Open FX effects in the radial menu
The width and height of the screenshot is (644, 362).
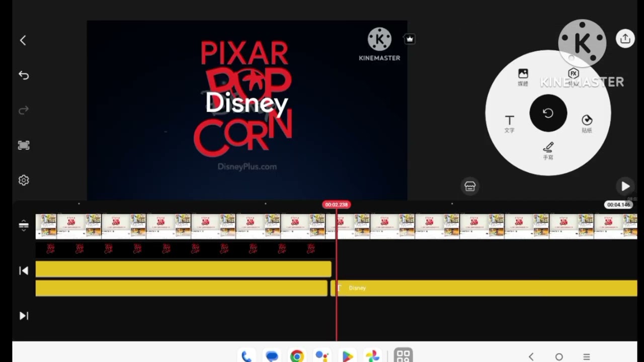[573, 77]
